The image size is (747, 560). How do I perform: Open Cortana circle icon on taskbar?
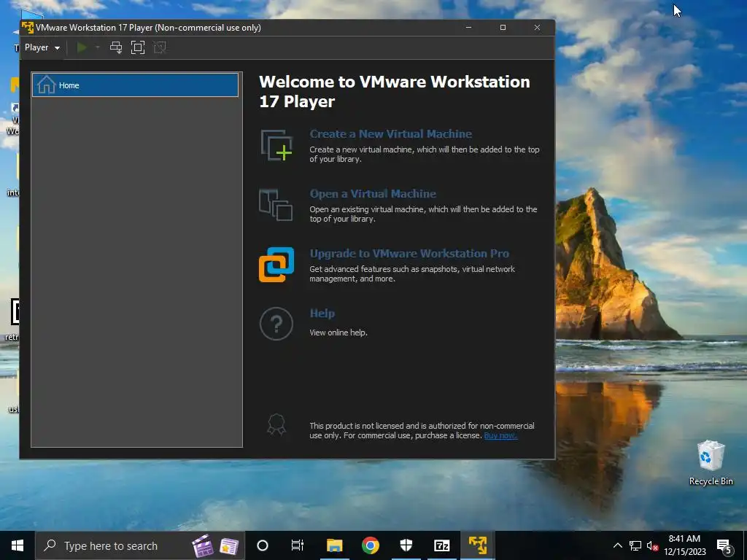(263, 545)
